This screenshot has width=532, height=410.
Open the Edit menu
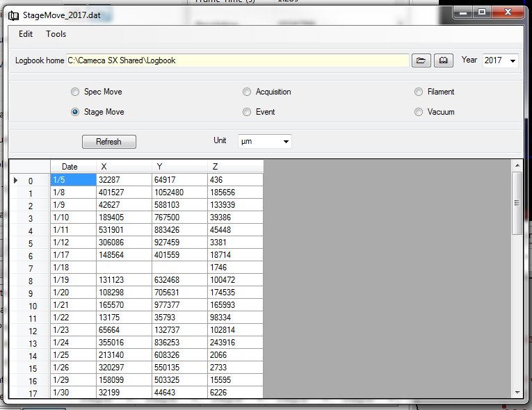pos(26,34)
